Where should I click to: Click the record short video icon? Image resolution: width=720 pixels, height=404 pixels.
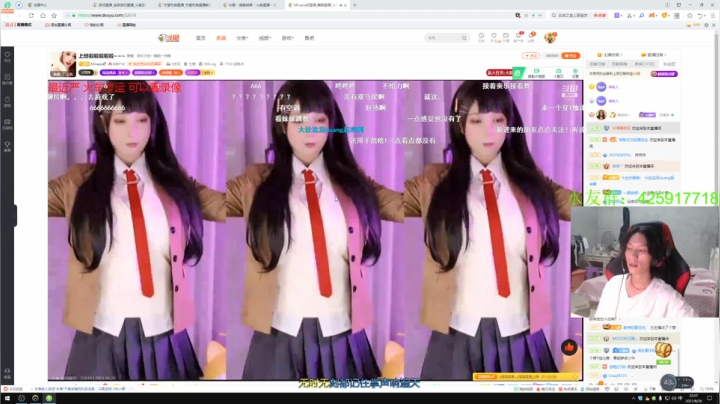pos(536,73)
